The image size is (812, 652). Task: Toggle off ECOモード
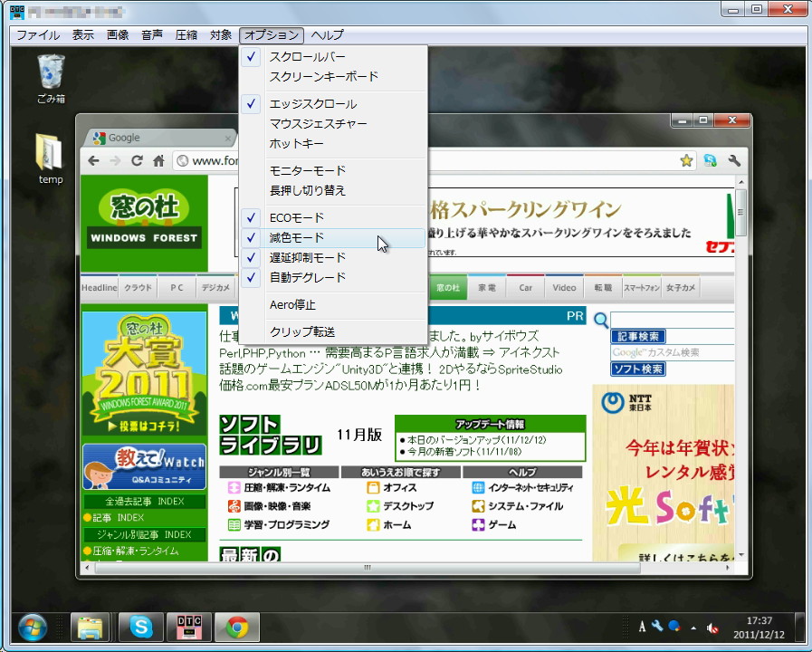[299, 217]
